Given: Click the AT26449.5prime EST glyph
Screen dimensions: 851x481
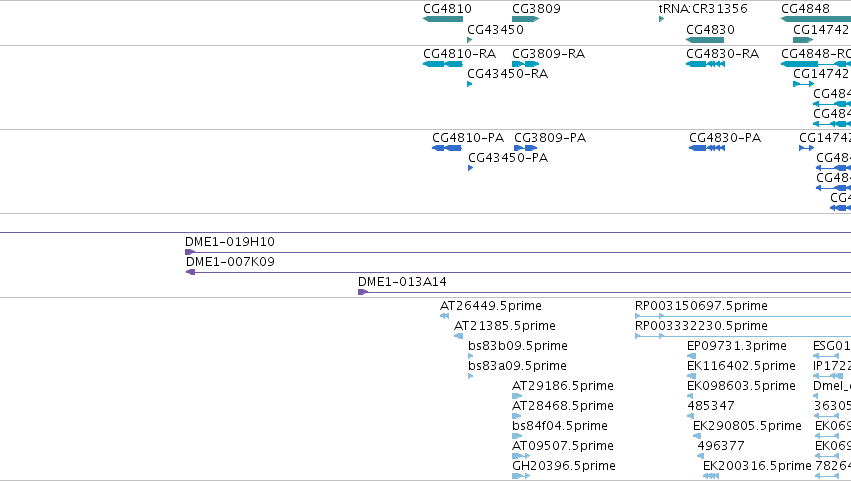Looking at the screenshot, I should tap(444, 317).
